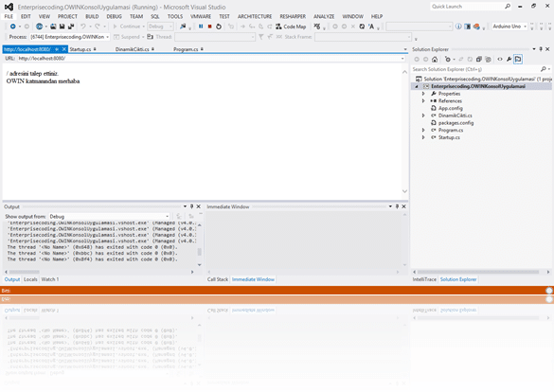
Task: Click the Continue debugging button
Action: pos(127,27)
